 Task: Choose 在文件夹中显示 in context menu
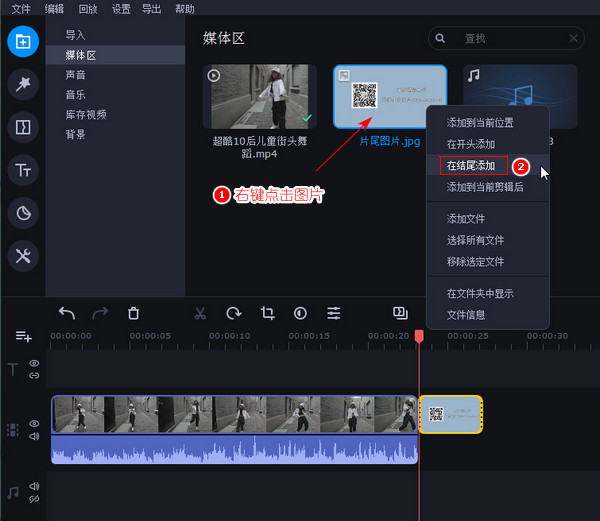(x=488, y=293)
